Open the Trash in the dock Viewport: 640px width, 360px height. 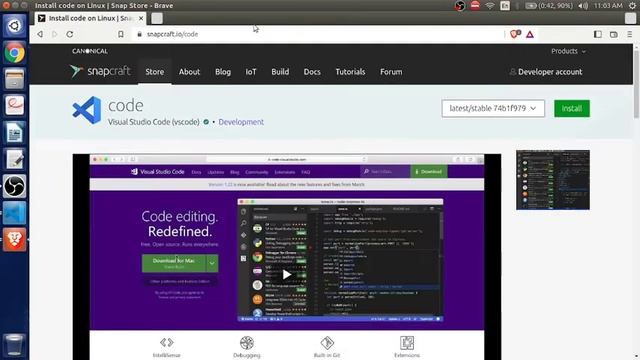pyautogui.click(x=14, y=344)
